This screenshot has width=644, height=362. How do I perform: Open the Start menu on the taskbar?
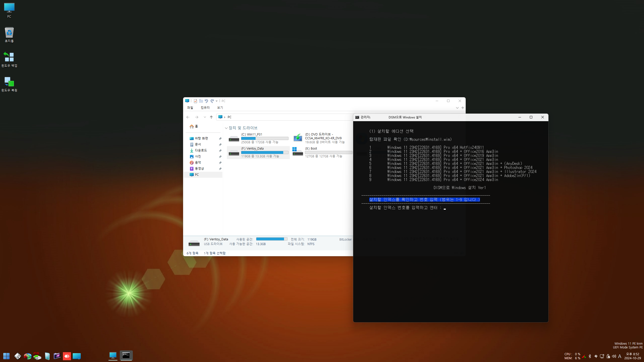coord(6,356)
